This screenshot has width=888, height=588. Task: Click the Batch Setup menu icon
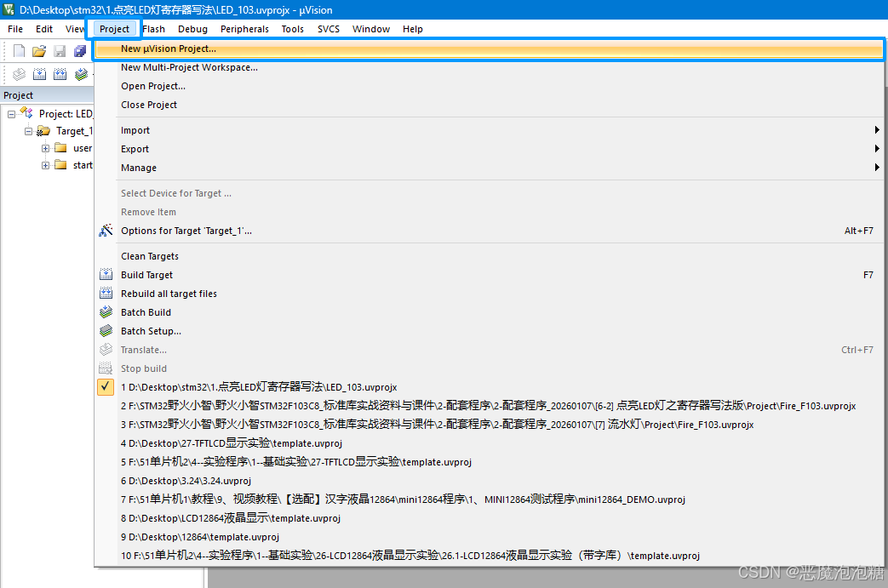click(106, 330)
